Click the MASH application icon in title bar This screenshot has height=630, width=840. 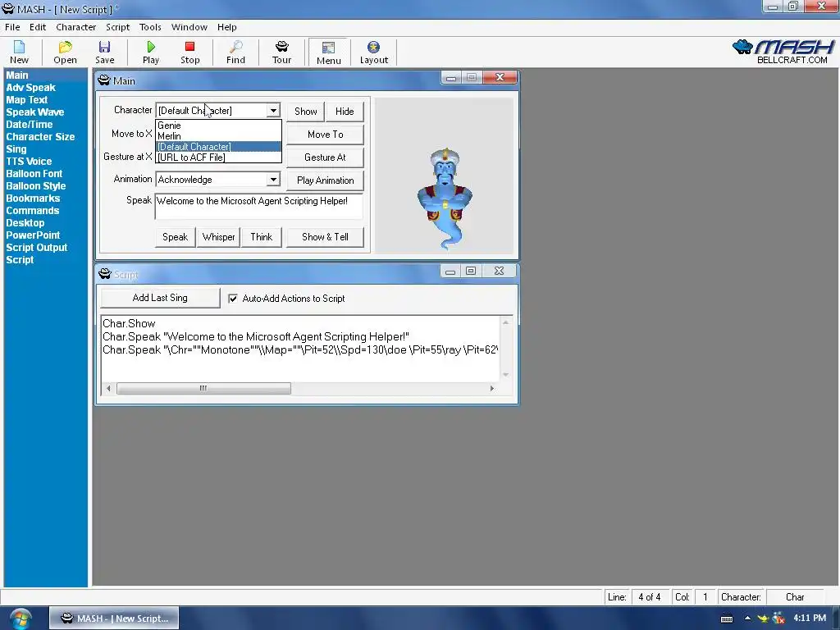8,8
